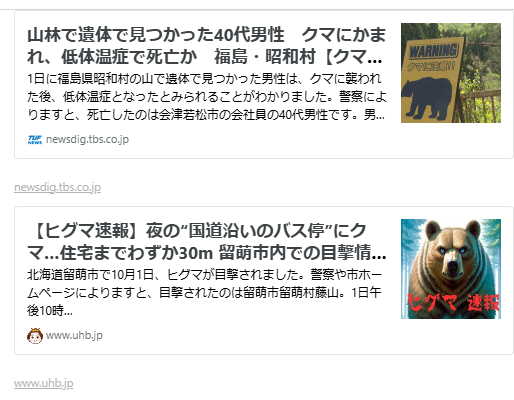Click the uhb mascot face favicon
This screenshot has height=400, width=514.
click(x=35, y=336)
